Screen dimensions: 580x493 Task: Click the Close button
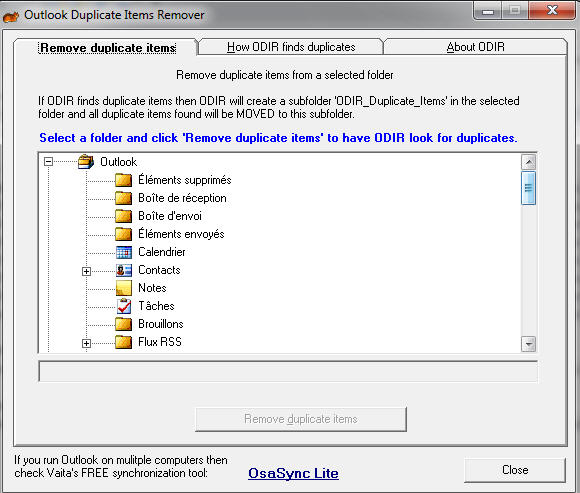[515, 470]
